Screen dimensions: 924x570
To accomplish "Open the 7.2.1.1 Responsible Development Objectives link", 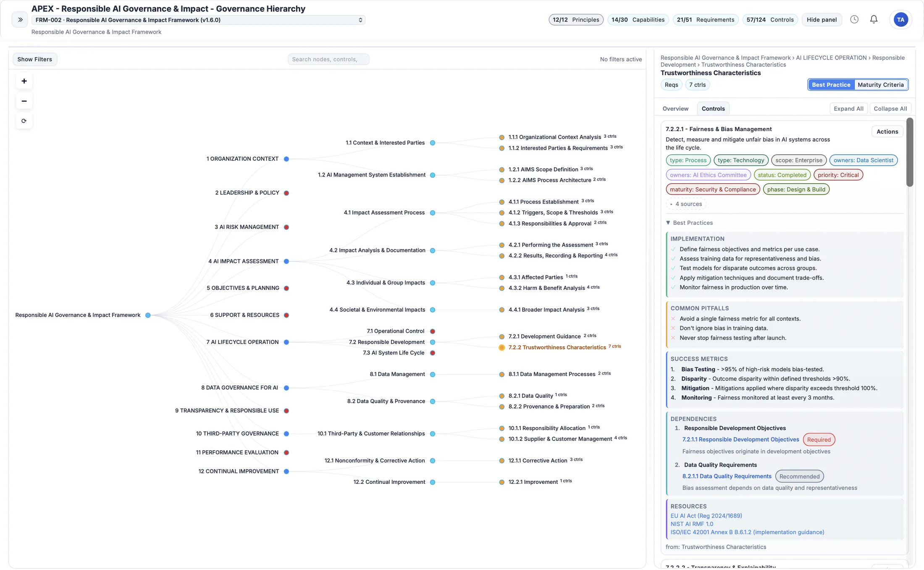I will pyautogui.click(x=740, y=440).
